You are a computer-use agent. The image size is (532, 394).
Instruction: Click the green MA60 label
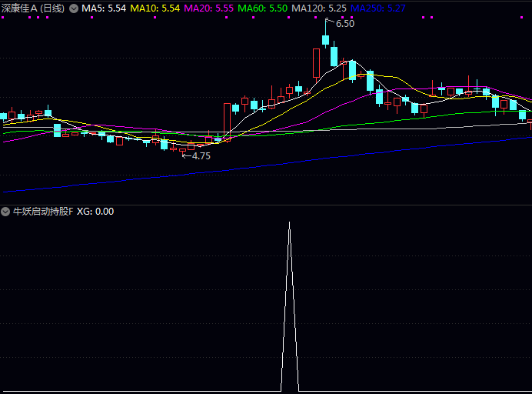point(262,8)
